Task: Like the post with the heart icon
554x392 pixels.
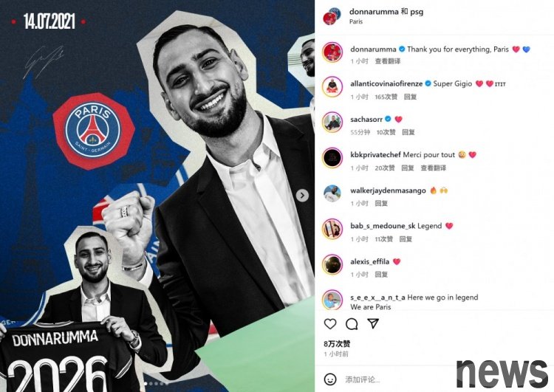Action: [x=330, y=324]
